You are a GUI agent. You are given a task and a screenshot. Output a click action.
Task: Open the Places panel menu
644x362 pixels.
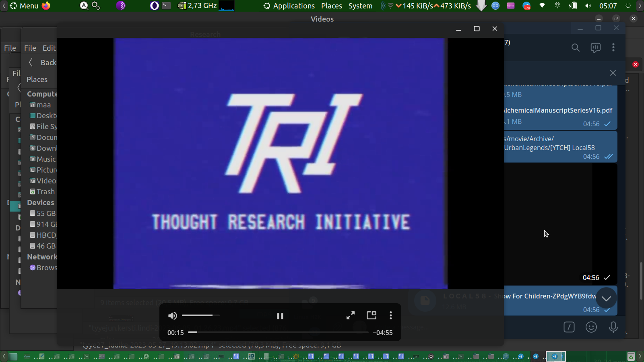[332, 6]
